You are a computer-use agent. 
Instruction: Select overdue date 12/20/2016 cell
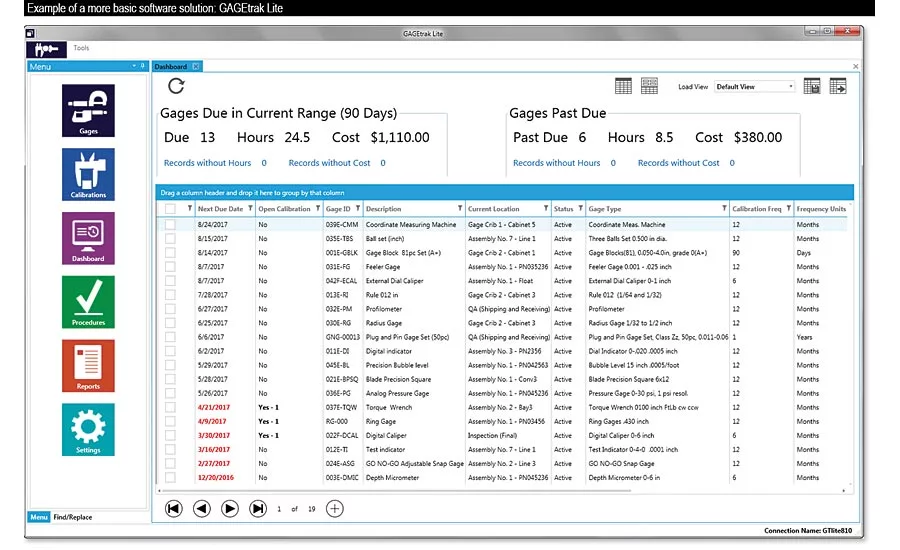pyautogui.click(x=216, y=478)
